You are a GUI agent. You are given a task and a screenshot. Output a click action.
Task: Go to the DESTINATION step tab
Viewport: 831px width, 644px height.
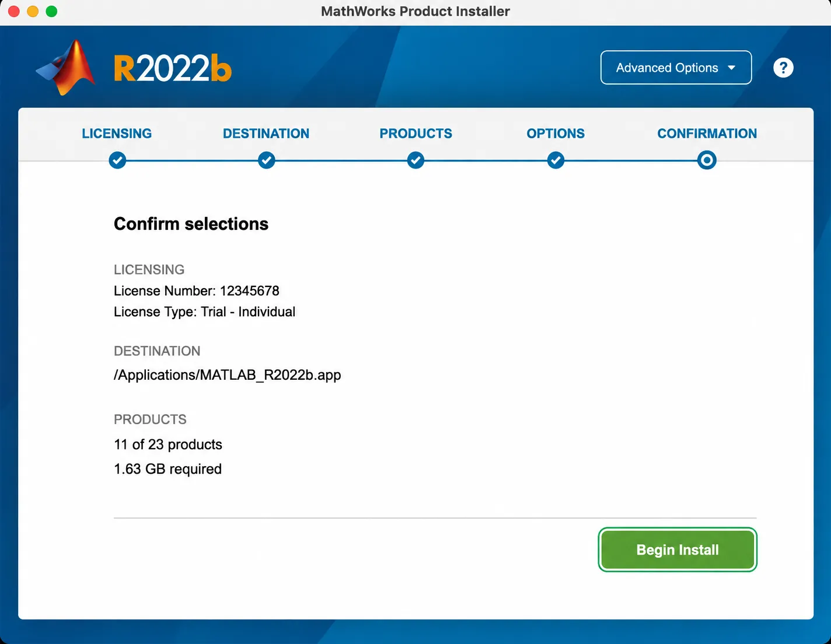[x=266, y=134]
